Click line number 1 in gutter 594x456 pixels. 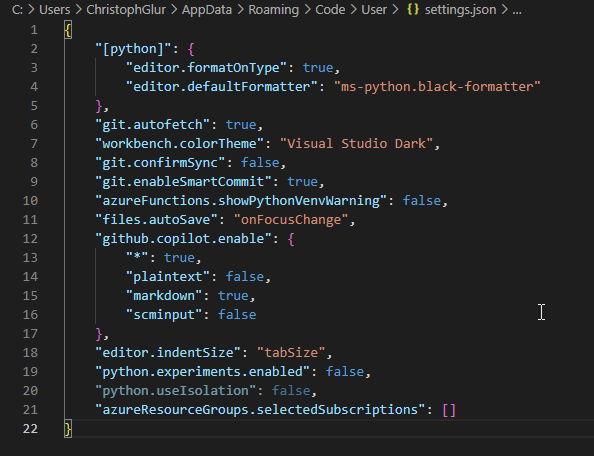[34, 30]
